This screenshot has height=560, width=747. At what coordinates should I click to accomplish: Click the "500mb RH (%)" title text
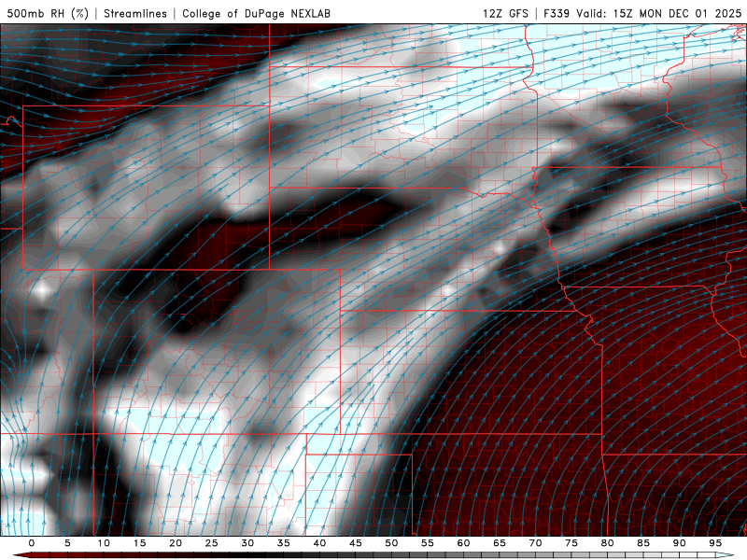click(48, 13)
